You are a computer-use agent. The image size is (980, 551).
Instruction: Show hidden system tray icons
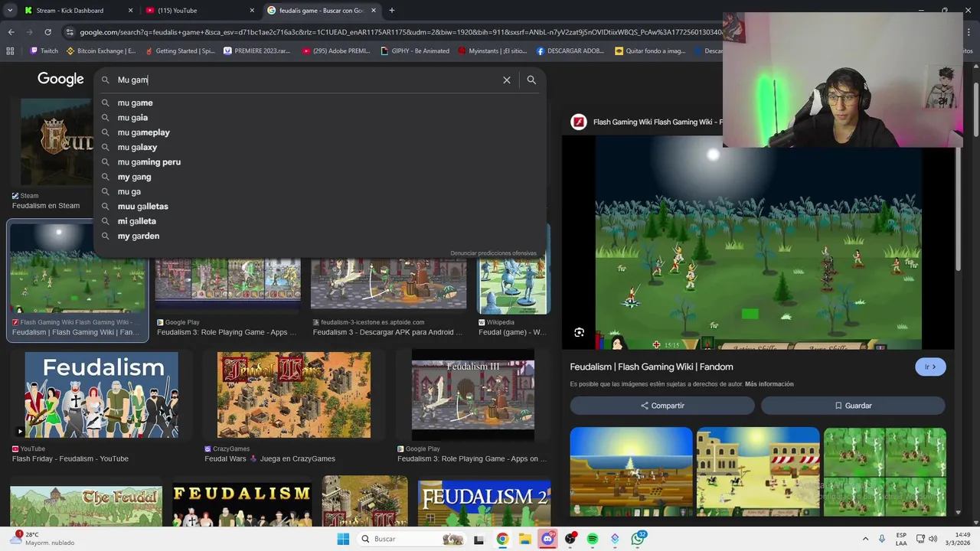click(865, 539)
